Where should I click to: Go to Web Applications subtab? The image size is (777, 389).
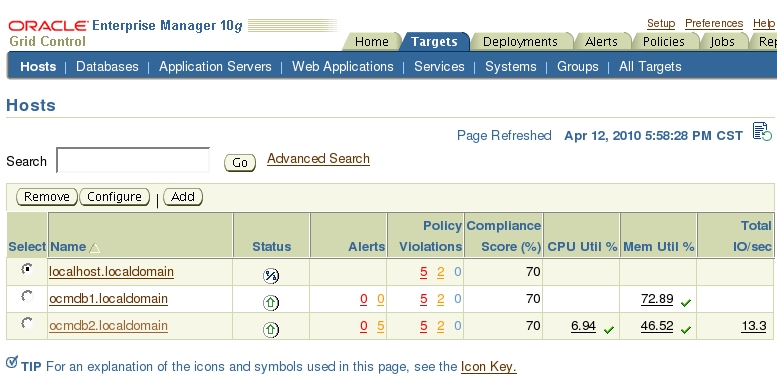(x=342, y=66)
